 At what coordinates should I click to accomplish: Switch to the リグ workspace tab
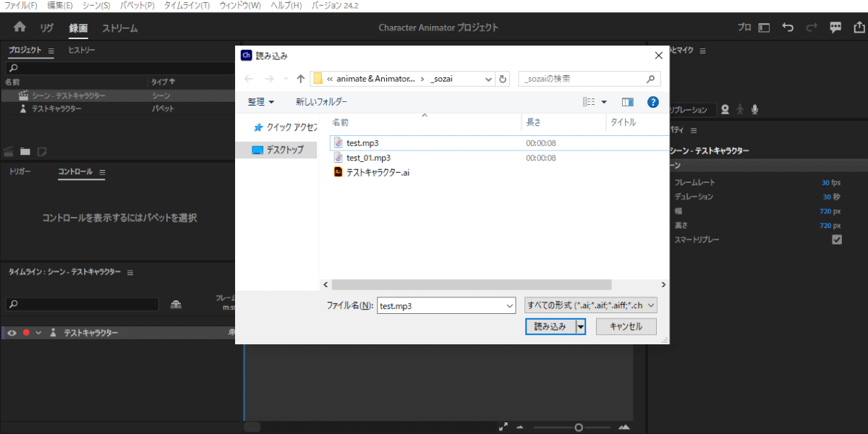tap(47, 28)
